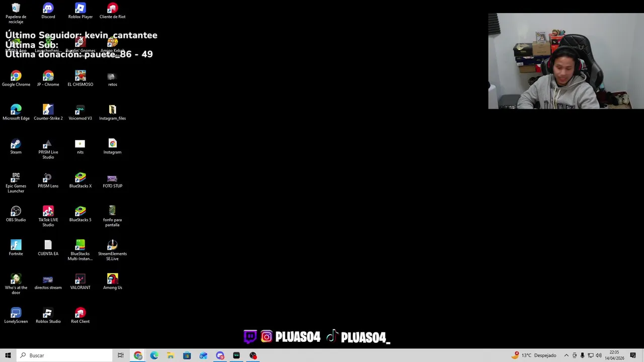The height and width of the screenshot is (362, 644).
Task: Open the Windows Start menu
Action: pos(8,355)
